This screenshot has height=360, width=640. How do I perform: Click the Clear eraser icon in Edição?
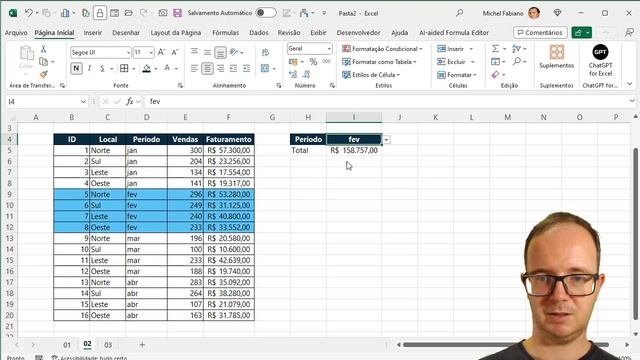click(x=495, y=75)
